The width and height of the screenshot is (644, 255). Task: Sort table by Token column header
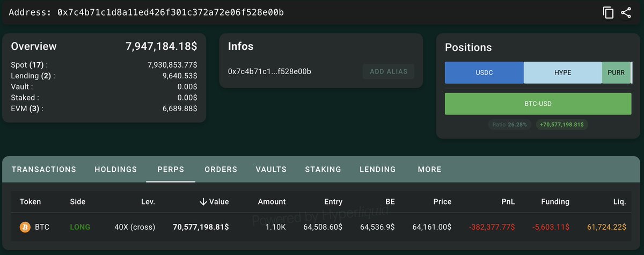click(30, 202)
